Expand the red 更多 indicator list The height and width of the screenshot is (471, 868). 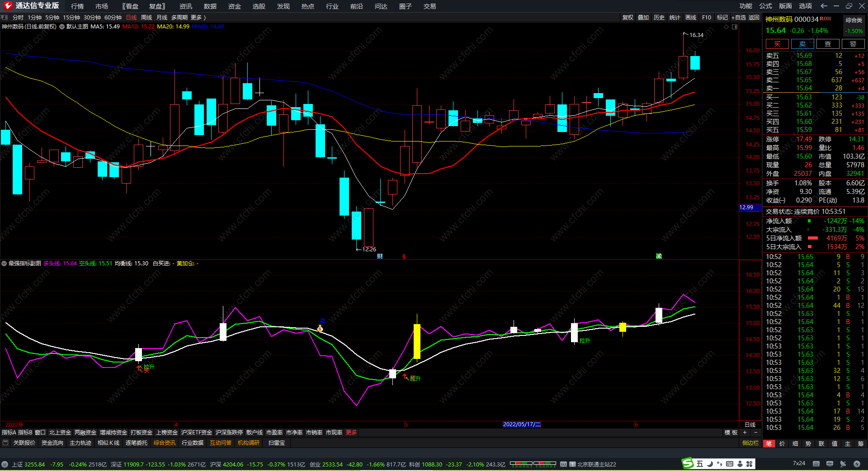[351, 433]
